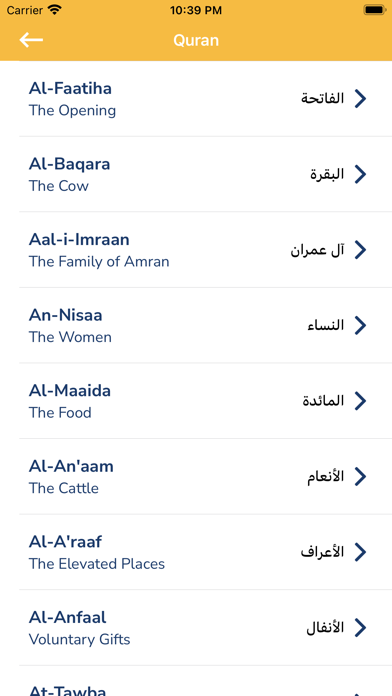Tap chevron for Al-A'raaf surah
Image resolution: width=392 pixels, height=696 pixels.
[360, 552]
